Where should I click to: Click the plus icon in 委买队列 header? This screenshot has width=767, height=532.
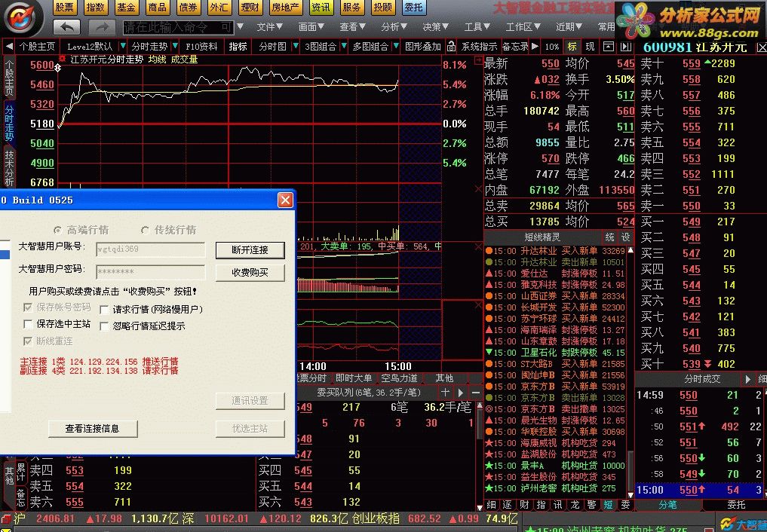click(445, 393)
